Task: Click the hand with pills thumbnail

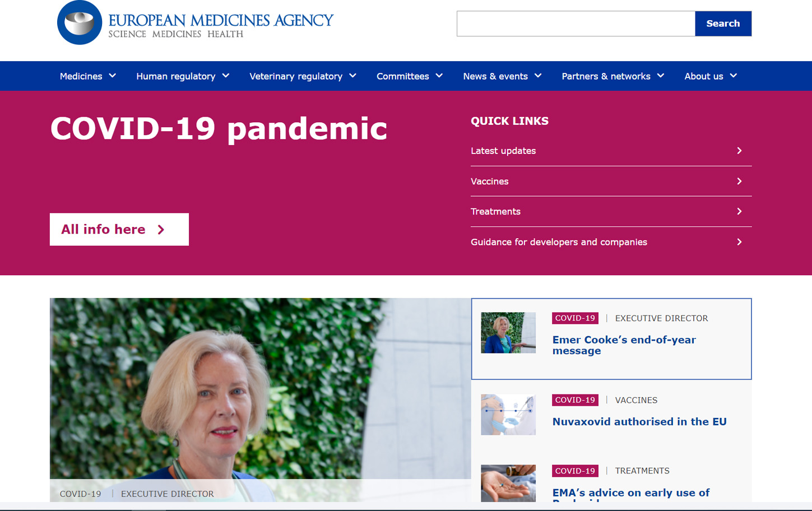Action: pyautogui.click(x=508, y=483)
